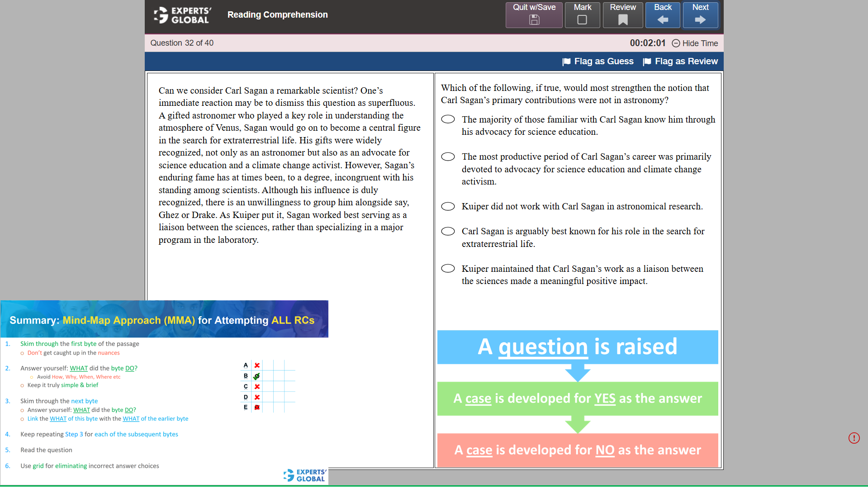Image resolution: width=868 pixels, height=488 pixels.
Task: Select the bookmark icon under Review
Action: click(x=623, y=19)
